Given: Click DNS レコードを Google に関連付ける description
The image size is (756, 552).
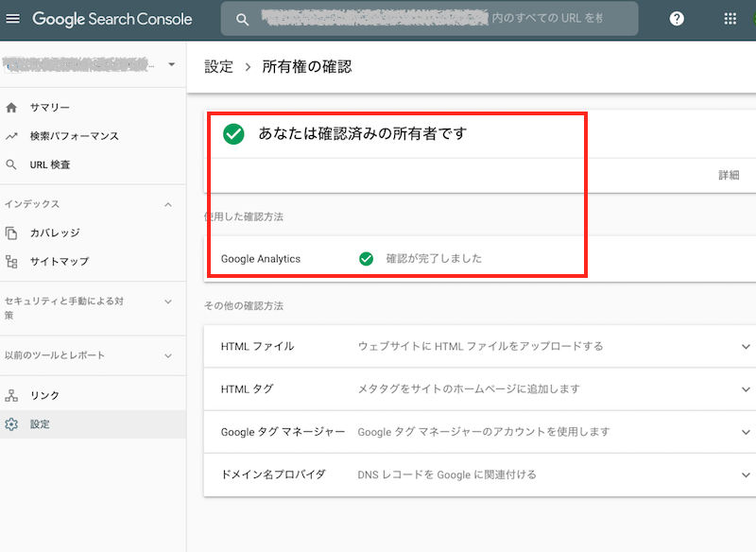Looking at the screenshot, I should [447, 474].
